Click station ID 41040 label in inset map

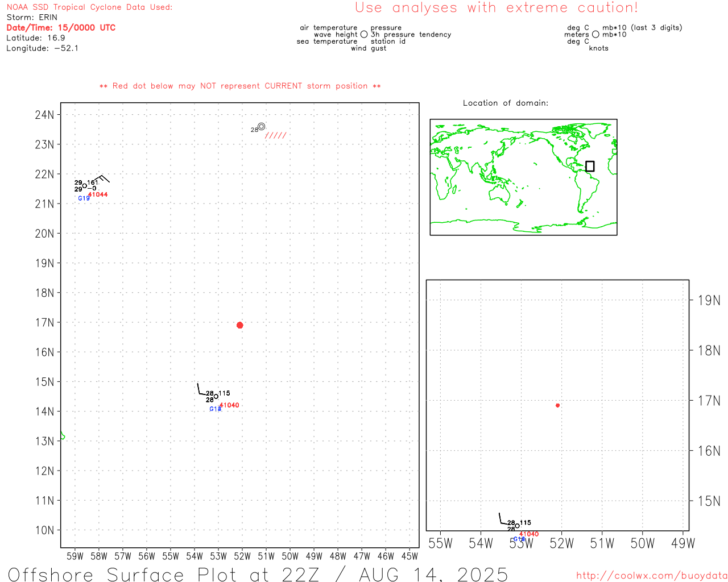pyautogui.click(x=529, y=534)
